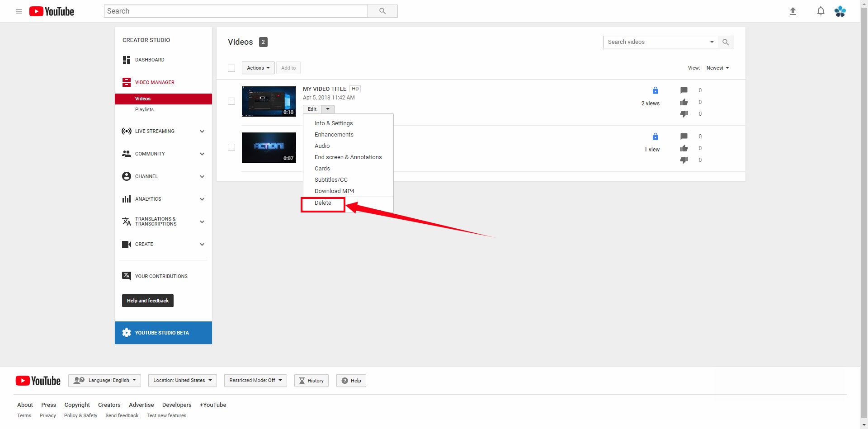Expand the Analytics section chevron
Viewport: 868px width, 429px height.
pyautogui.click(x=202, y=199)
